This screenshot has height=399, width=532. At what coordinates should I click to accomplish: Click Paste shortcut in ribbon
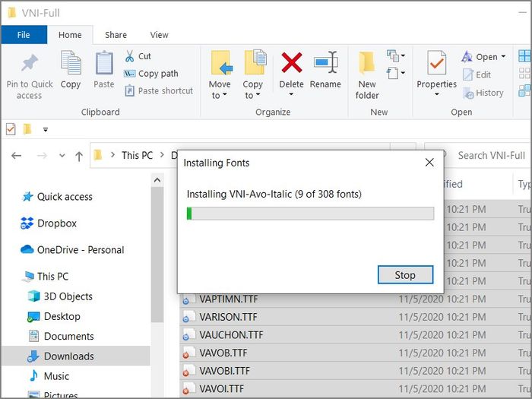pos(159,91)
